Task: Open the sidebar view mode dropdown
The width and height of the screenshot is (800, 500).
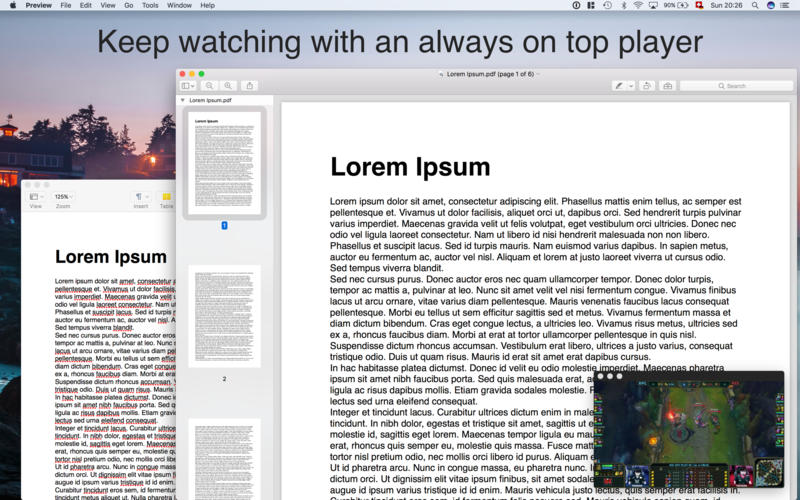Action: pos(187,86)
